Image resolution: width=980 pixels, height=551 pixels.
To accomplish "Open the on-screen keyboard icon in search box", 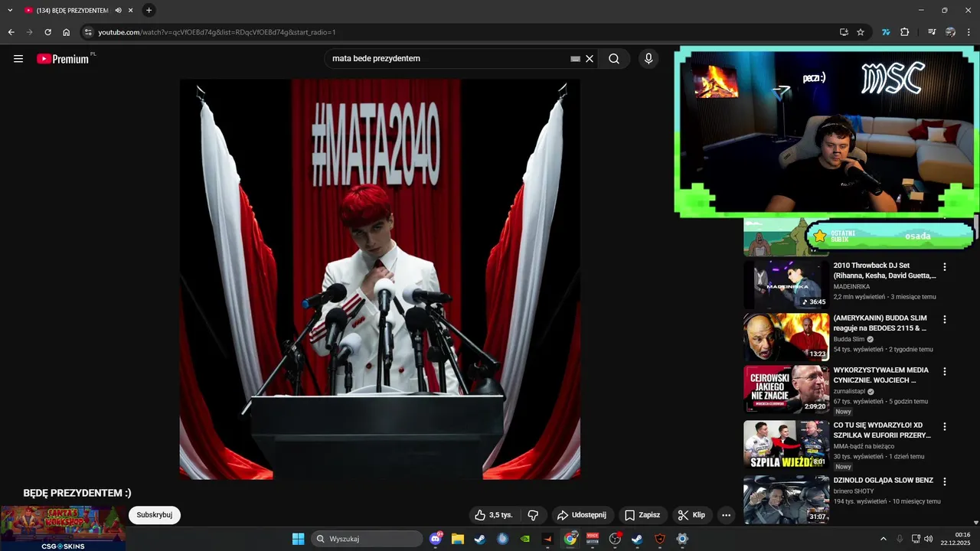I will 576,59.
